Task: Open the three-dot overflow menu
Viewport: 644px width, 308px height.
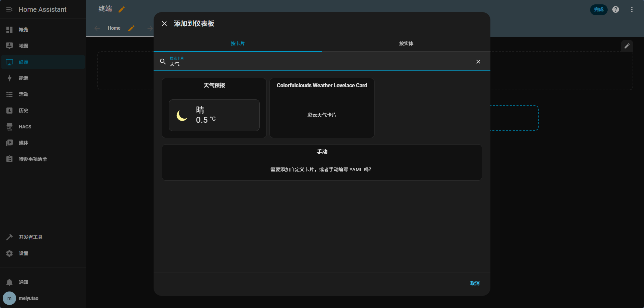Action: tap(632, 9)
